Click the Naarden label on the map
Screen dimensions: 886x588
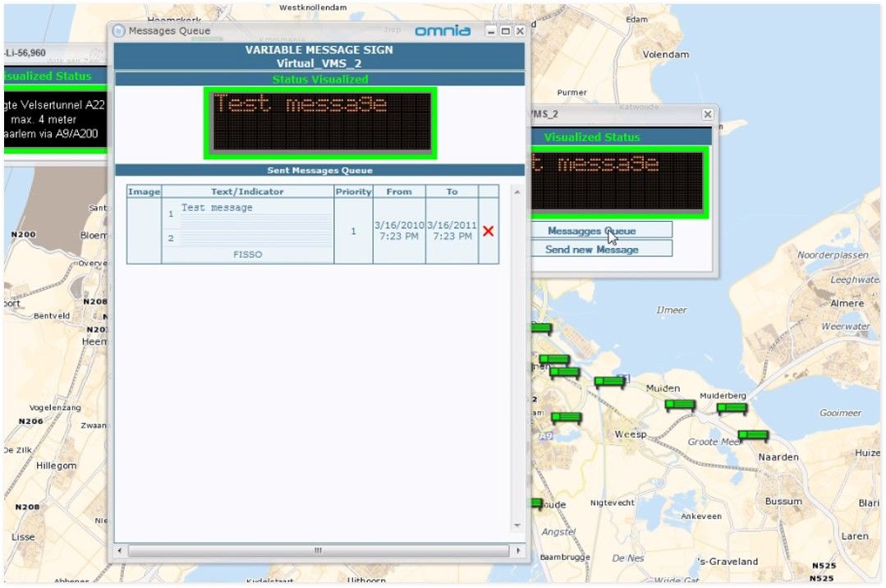[778, 457]
